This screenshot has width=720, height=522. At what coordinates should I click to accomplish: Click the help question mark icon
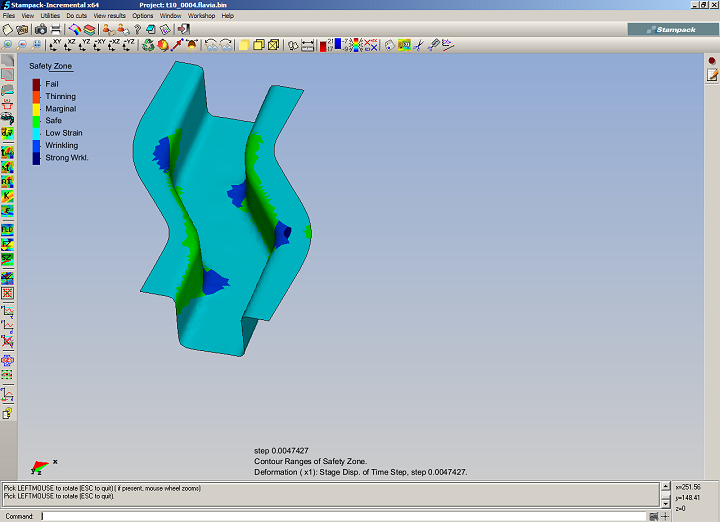pos(136,30)
